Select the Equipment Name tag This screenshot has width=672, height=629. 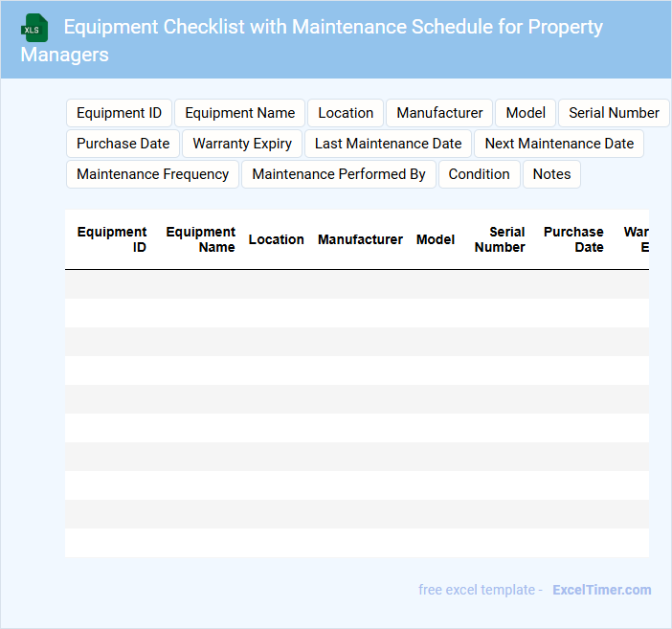239,113
